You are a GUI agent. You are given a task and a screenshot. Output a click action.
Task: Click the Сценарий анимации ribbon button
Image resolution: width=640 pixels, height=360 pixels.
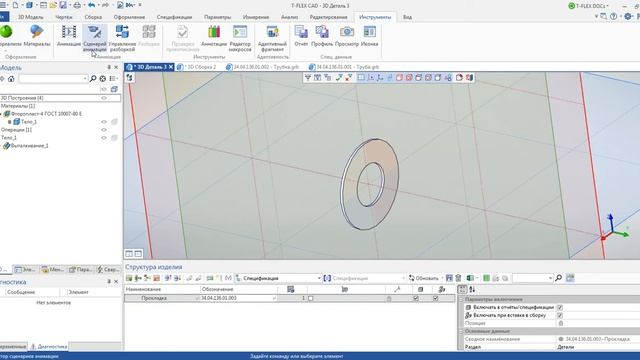[x=95, y=38]
